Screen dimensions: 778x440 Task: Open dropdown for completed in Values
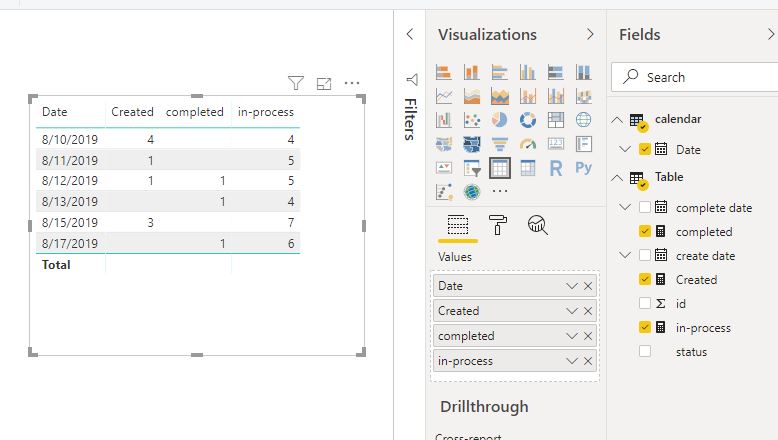pyautogui.click(x=572, y=336)
